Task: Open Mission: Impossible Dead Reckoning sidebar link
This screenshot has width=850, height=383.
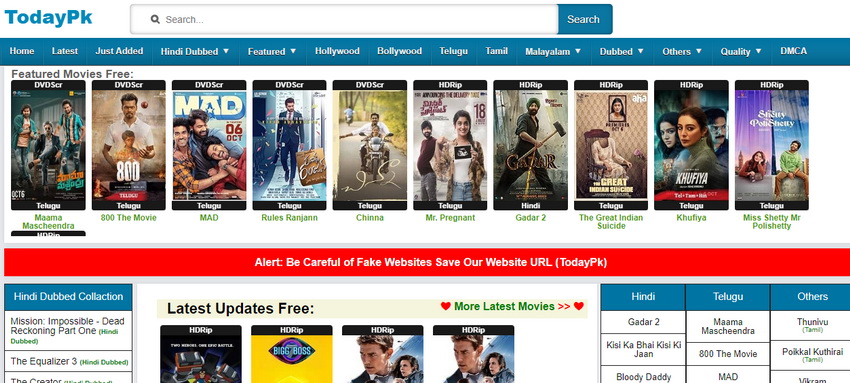Action: tap(67, 330)
